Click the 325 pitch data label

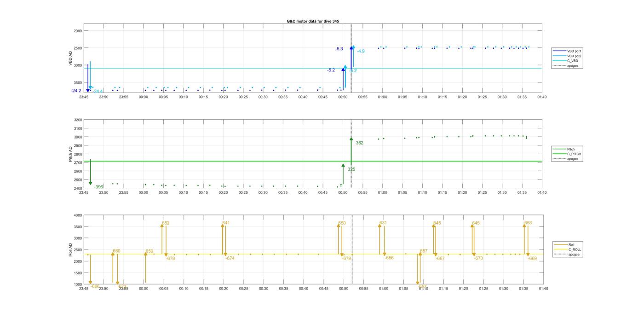pos(351,169)
